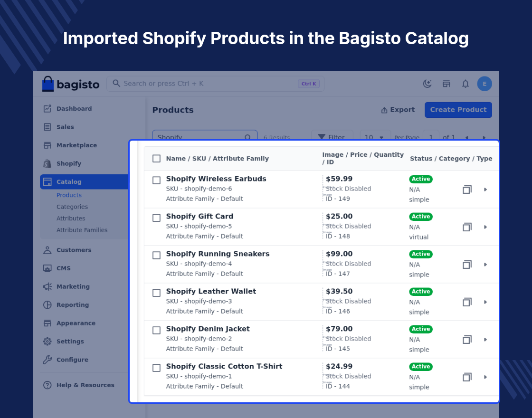Click the Create Product button
Image resolution: width=532 pixels, height=418 pixels.
point(458,110)
